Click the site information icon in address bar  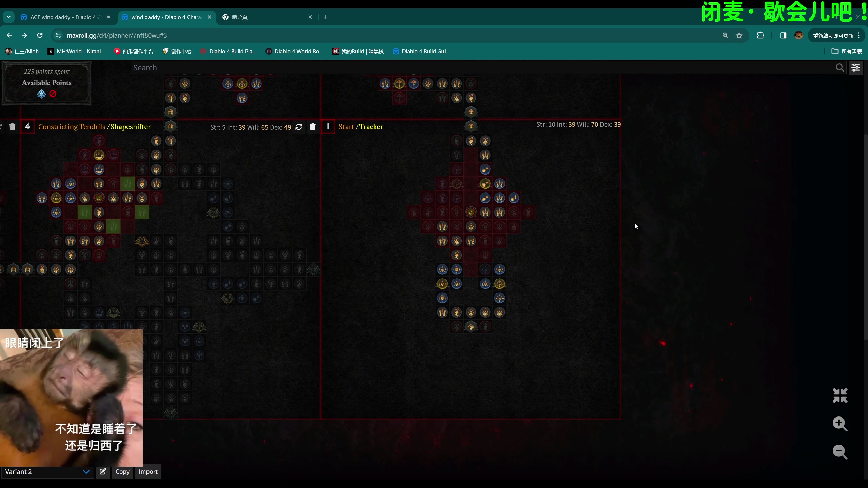(58, 35)
